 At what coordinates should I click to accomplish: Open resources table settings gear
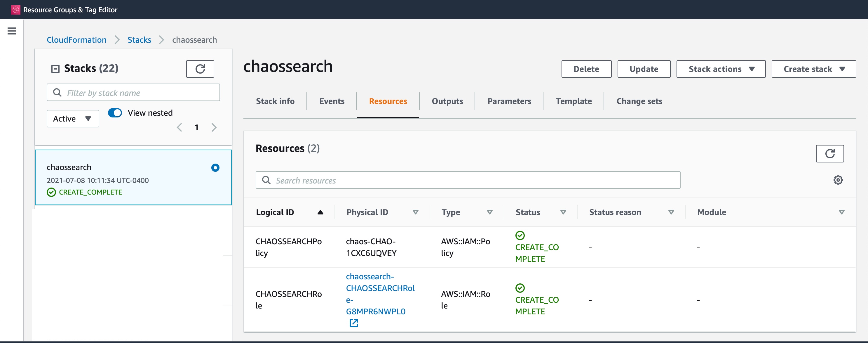point(838,180)
